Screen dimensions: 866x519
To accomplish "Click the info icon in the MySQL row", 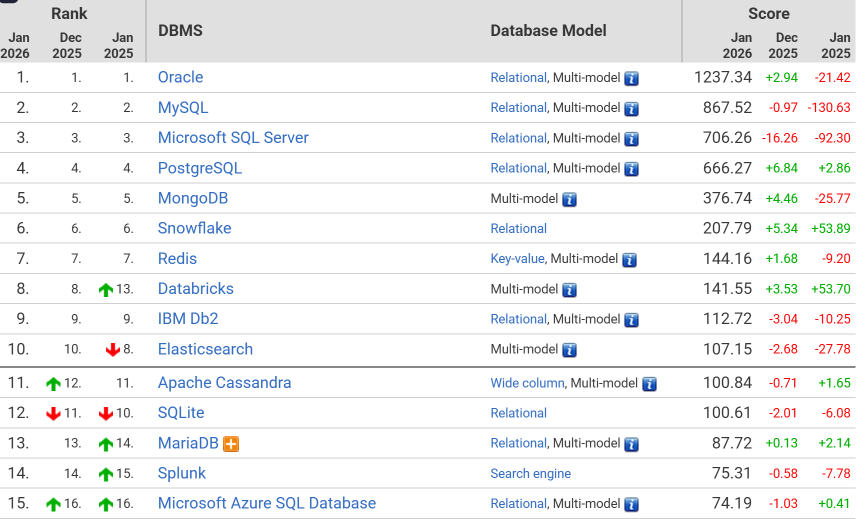I will point(631,109).
